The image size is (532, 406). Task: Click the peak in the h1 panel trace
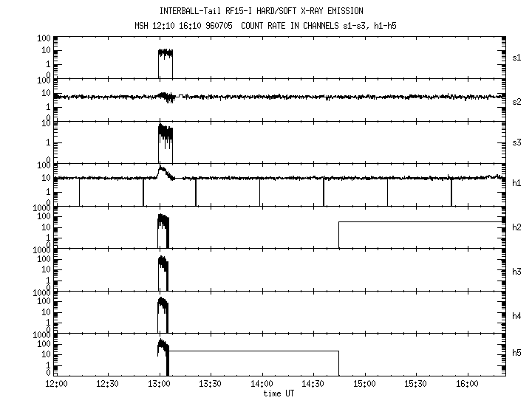click(161, 169)
